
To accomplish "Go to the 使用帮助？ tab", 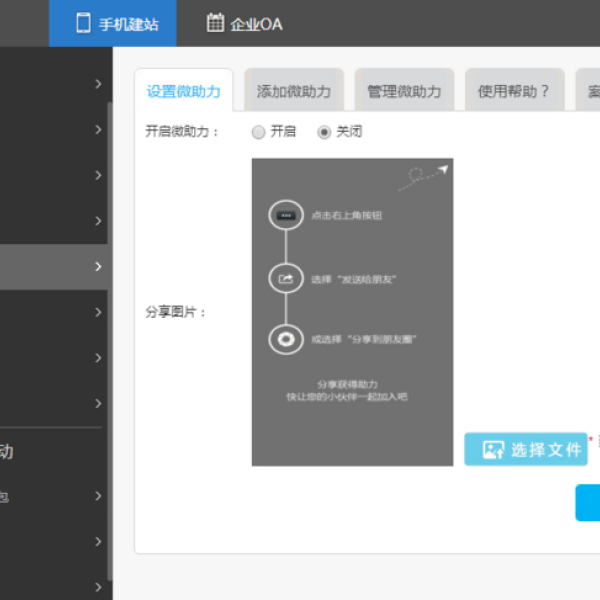I will 514,91.
